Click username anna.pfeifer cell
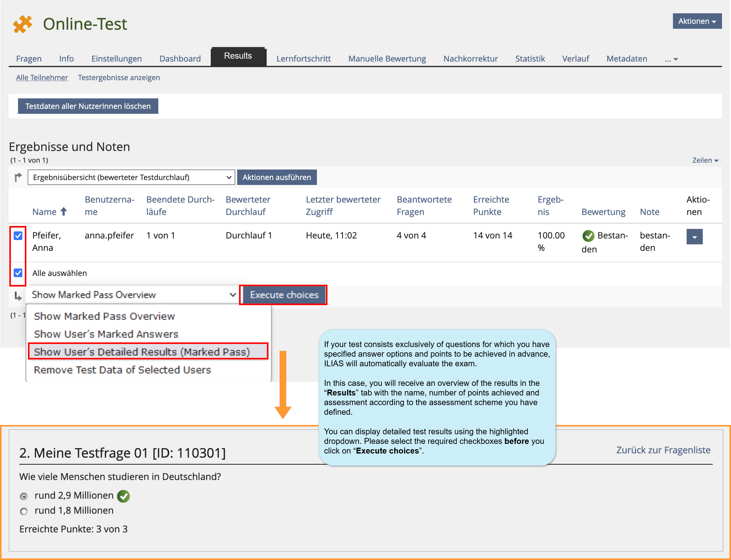The height and width of the screenshot is (560, 731). (109, 236)
